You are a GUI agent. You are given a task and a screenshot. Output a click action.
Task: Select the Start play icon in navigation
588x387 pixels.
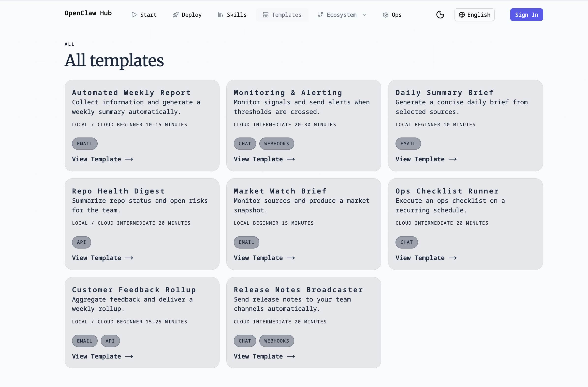coord(134,14)
